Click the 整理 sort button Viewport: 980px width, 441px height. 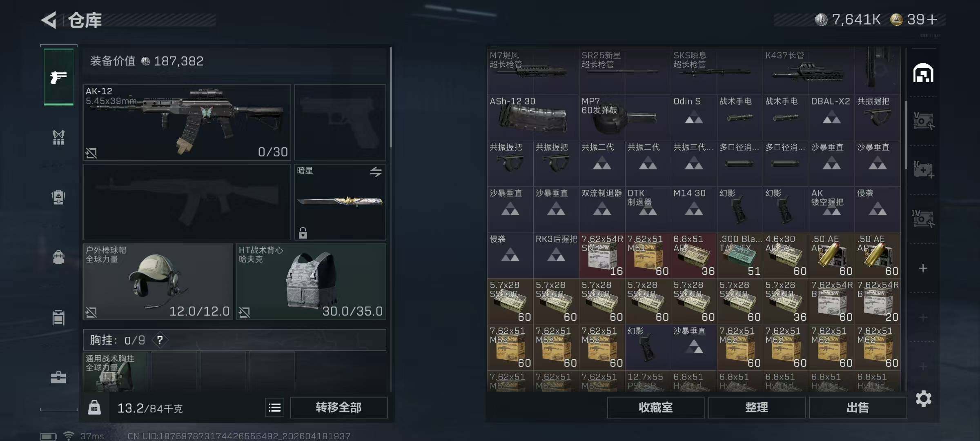(757, 408)
